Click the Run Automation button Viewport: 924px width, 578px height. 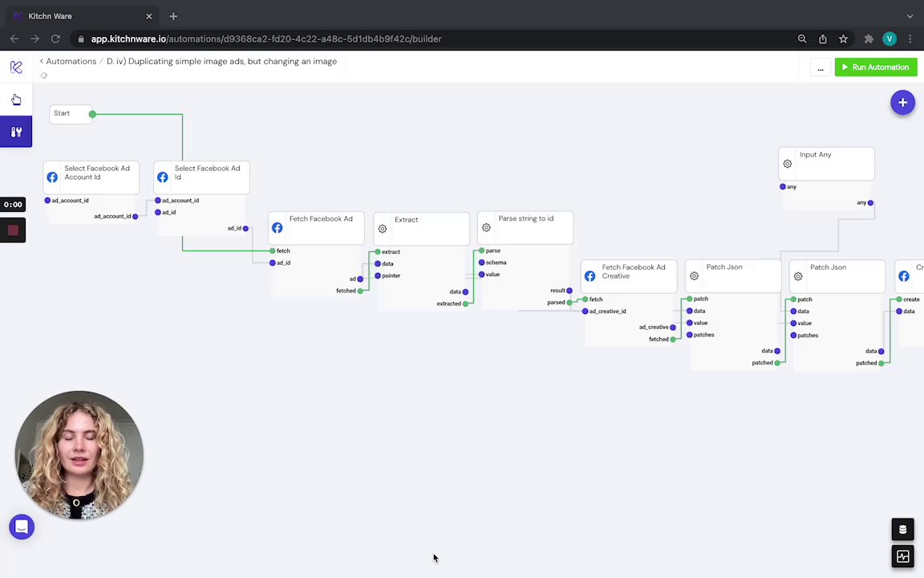[875, 67]
